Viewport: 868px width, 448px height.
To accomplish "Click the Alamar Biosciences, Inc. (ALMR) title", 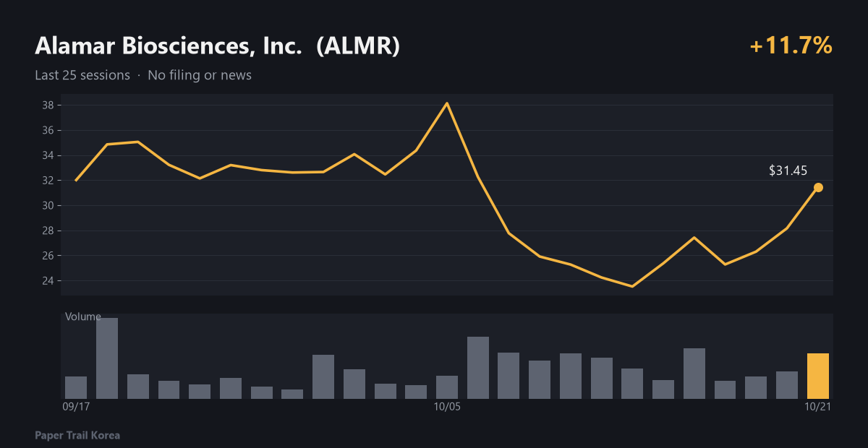I will [x=217, y=46].
